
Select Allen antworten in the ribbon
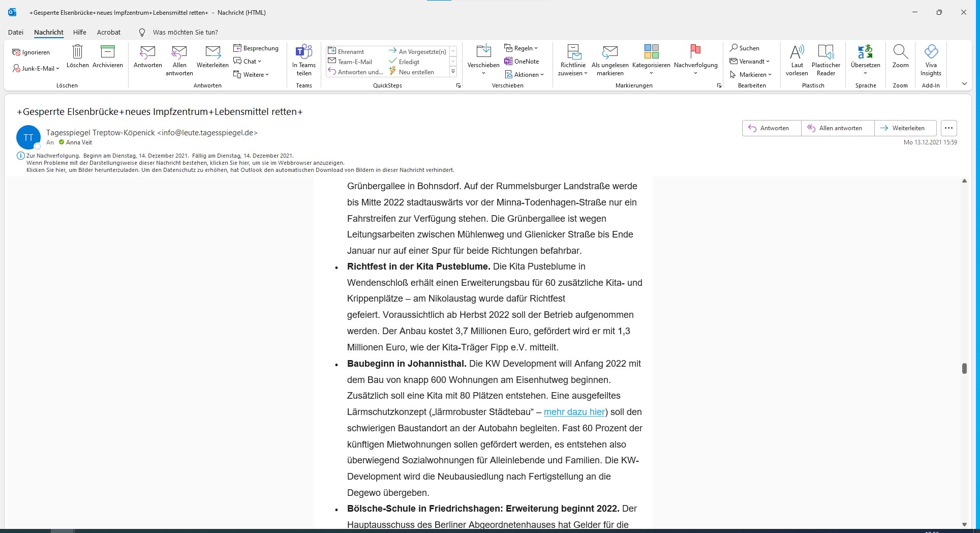[179, 60]
